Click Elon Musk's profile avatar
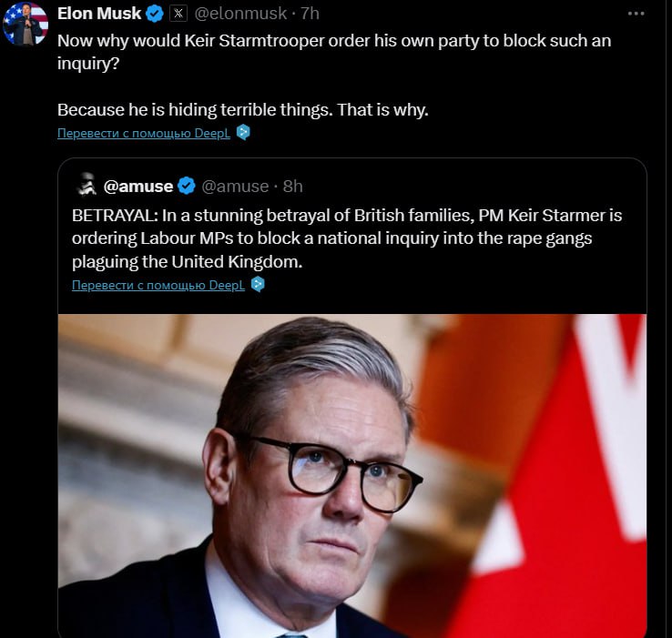The height and width of the screenshot is (638, 672). 25,24
